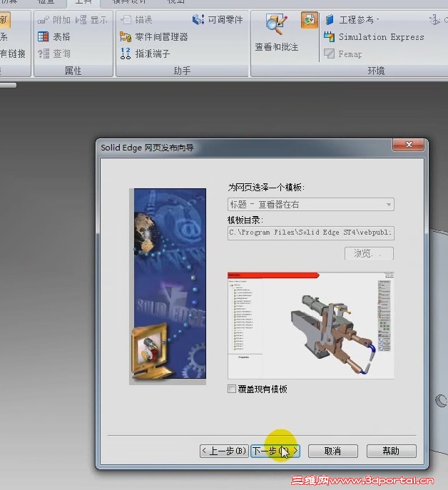
Task: Click the Femap icon
Action: click(x=329, y=53)
